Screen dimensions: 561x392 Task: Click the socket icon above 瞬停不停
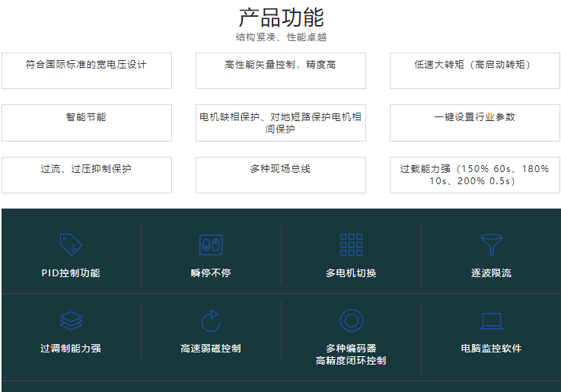tap(211, 244)
